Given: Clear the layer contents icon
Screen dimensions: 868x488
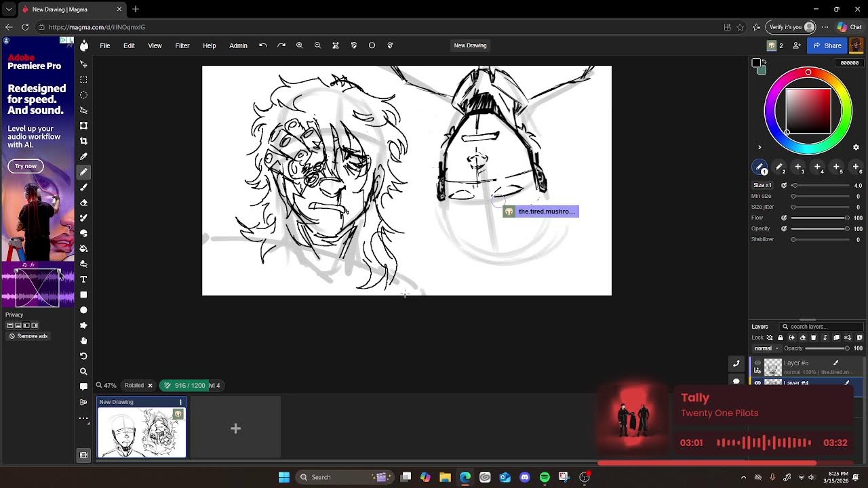Looking at the screenshot, I should [x=804, y=338].
